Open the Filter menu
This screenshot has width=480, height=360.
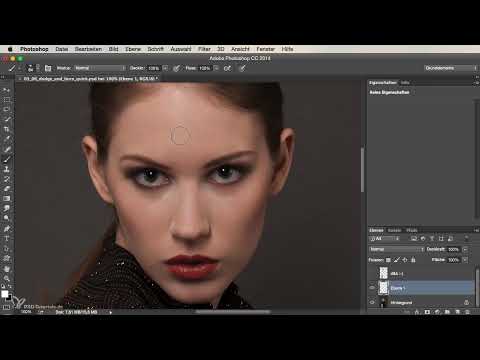tap(204, 49)
